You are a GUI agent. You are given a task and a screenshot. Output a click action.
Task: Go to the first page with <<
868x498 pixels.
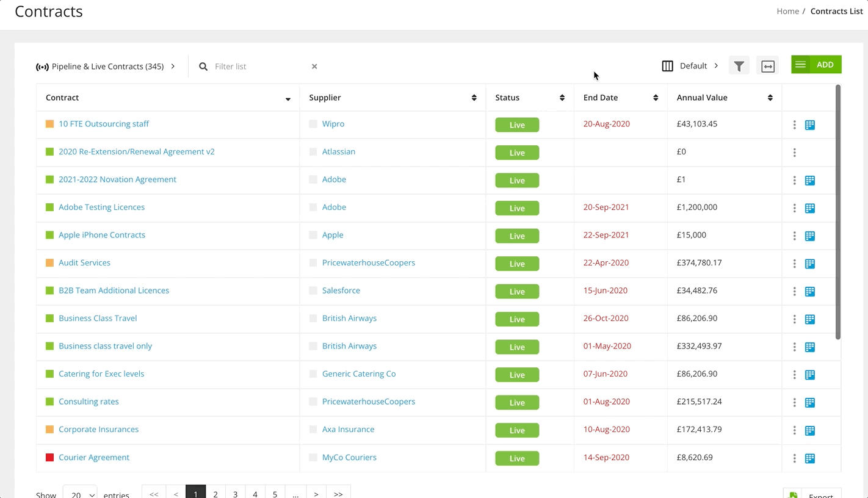[154, 493]
